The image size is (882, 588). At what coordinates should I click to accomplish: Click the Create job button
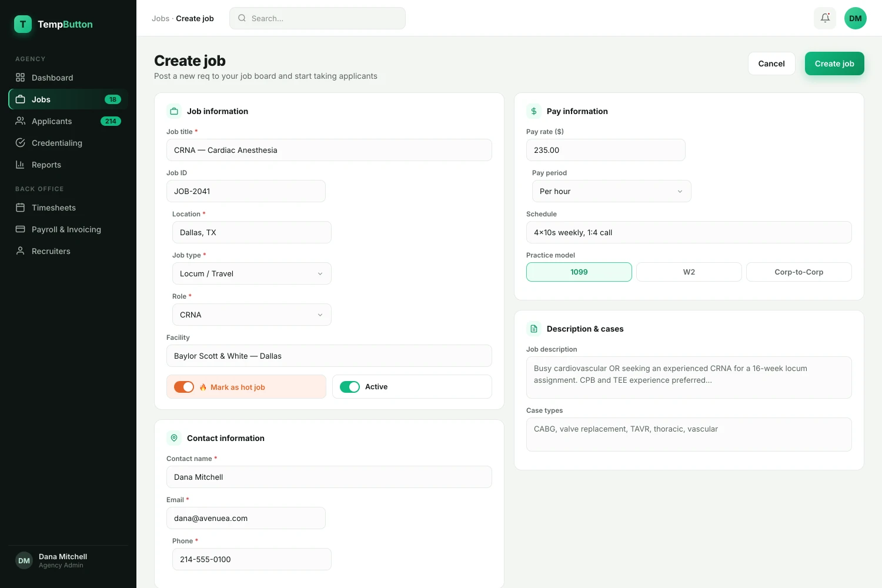[x=834, y=64]
